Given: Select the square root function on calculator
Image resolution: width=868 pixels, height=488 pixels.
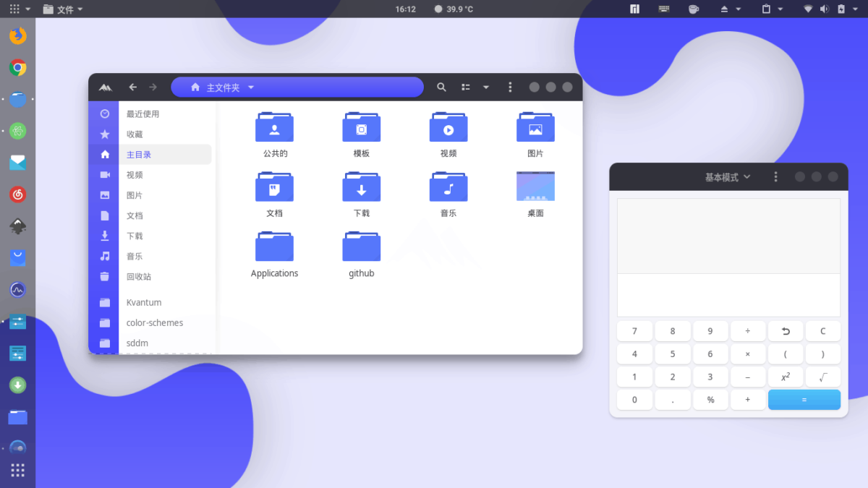Looking at the screenshot, I should click(x=823, y=376).
